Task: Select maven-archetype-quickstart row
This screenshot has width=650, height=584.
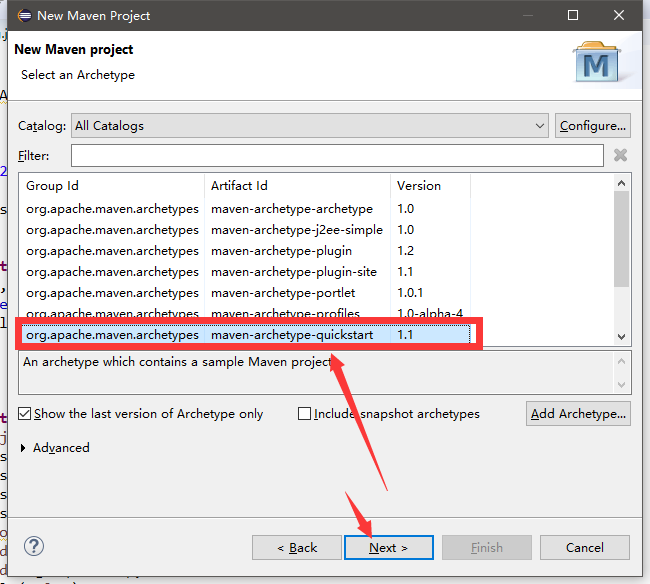Action: point(245,334)
